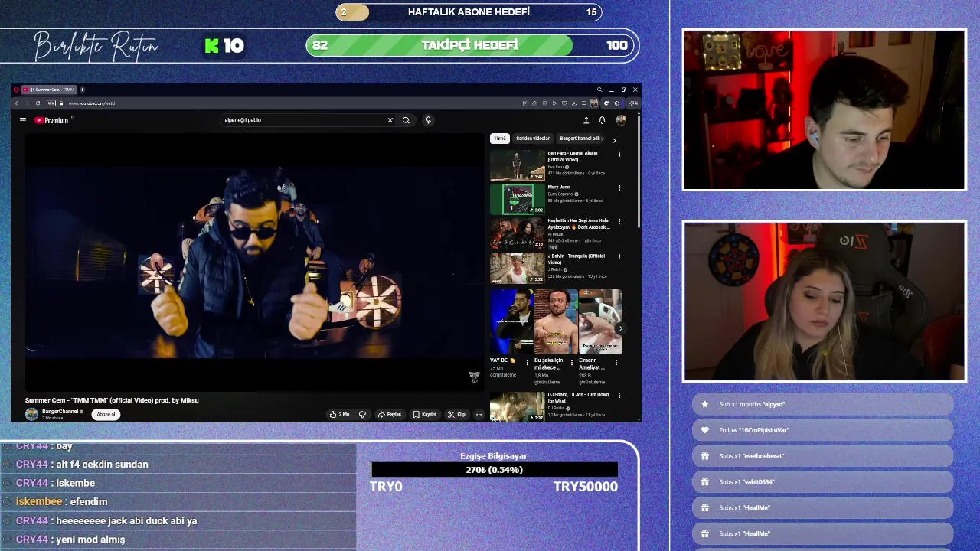The width and height of the screenshot is (980, 551).
Task: Click the Ezgişe Bilgisayar donation progress bar
Action: [x=494, y=470]
